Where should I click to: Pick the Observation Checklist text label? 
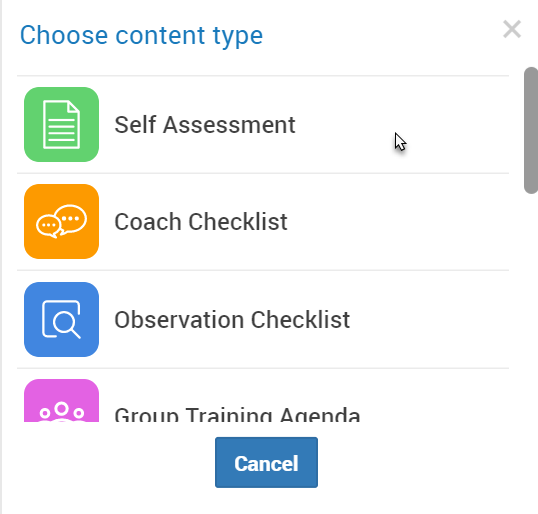click(x=232, y=319)
